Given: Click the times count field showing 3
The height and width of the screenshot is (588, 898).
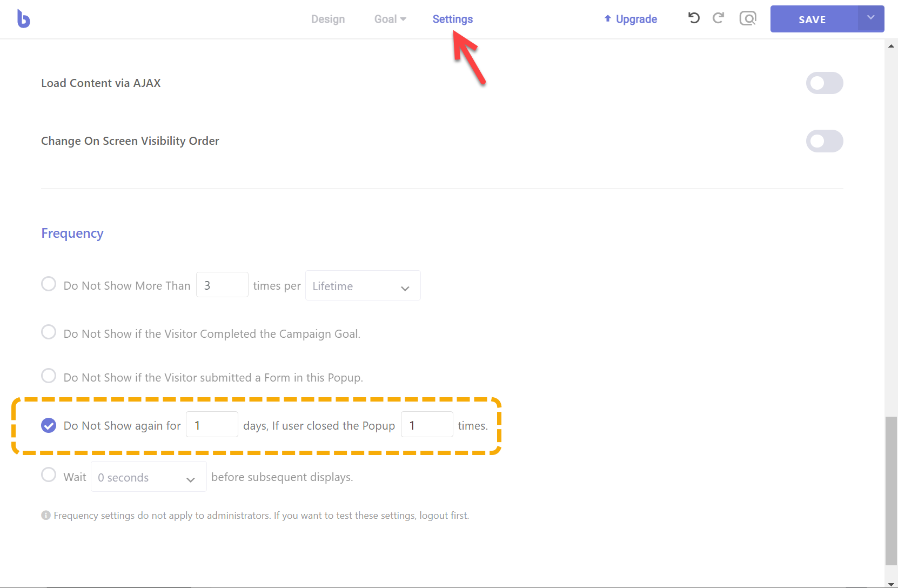Looking at the screenshot, I should pos(222,285).
